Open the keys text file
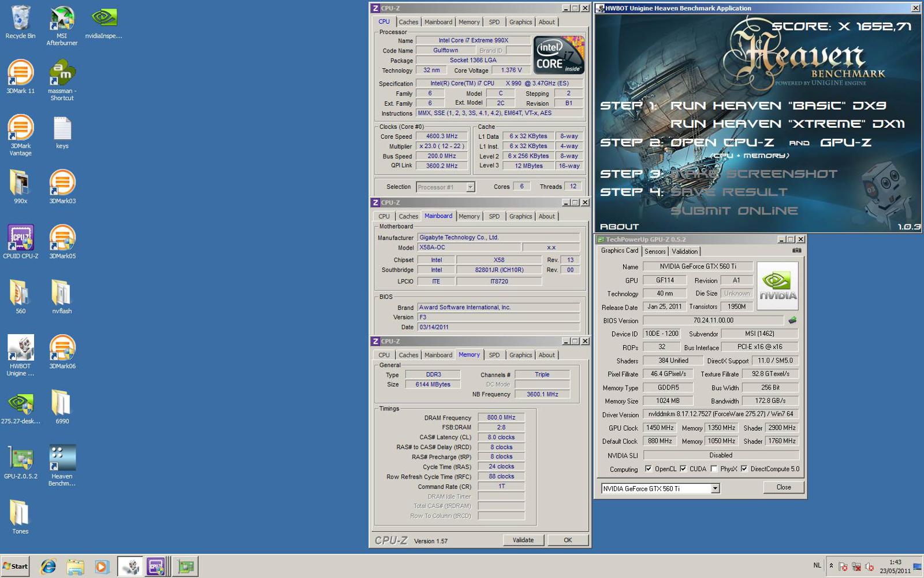 [62, 133]
